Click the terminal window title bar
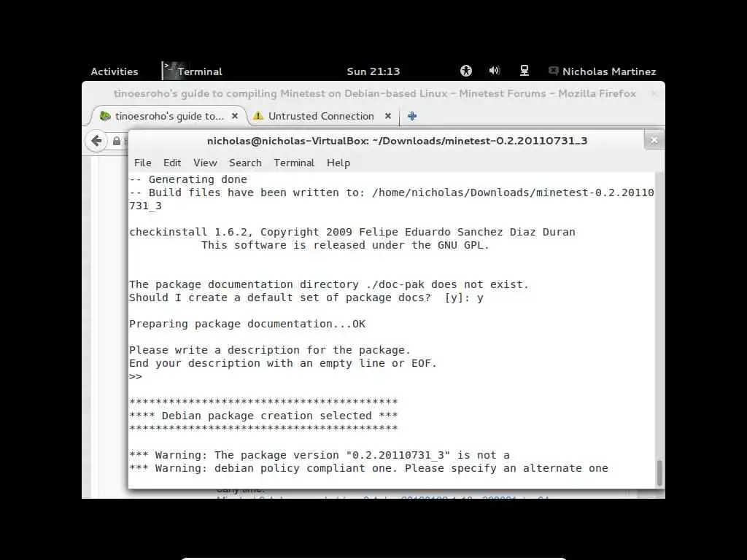 397,141
